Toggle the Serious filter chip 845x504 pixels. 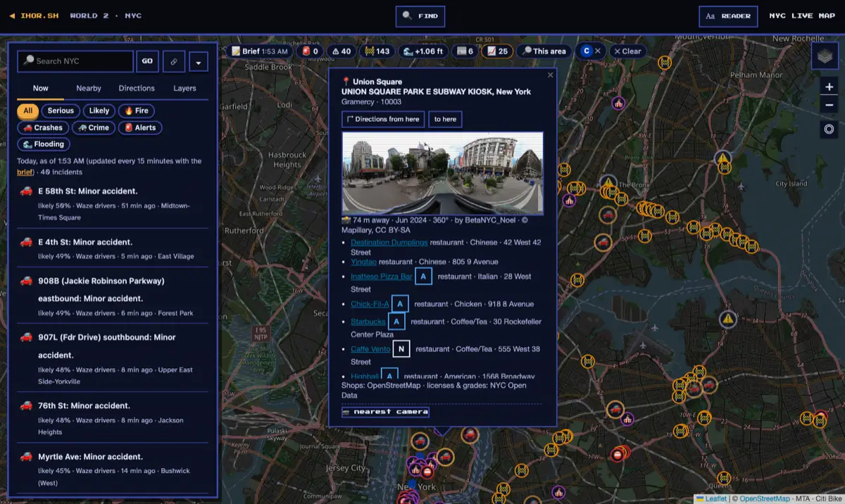point(61,111)
